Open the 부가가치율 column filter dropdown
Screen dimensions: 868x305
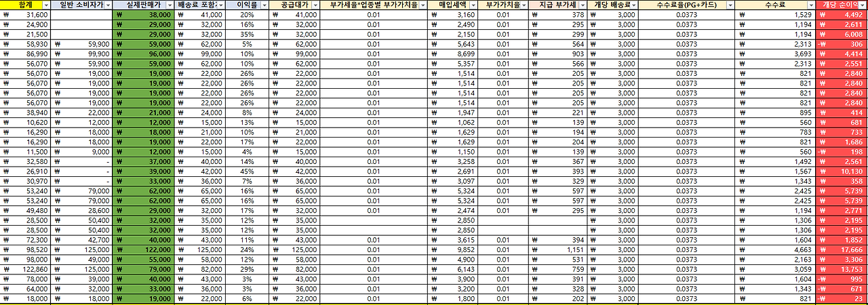coord(524,5)
